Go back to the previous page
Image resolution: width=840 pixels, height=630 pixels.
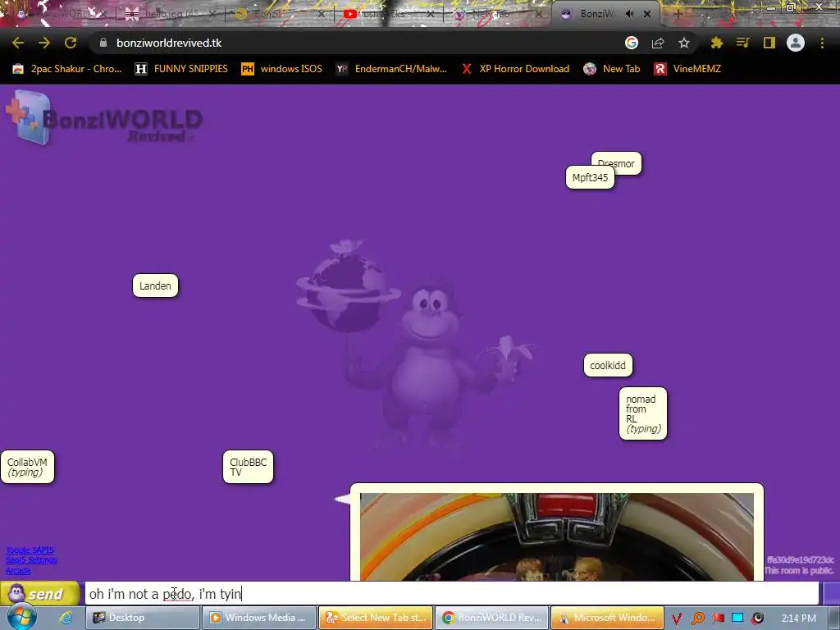pyautogui.click(x=18, y=43)
